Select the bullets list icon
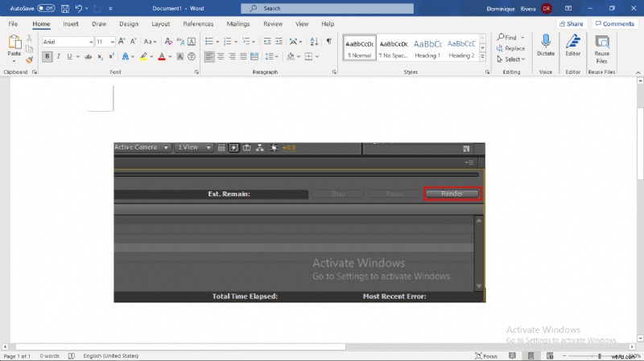Screen dimensions: 644x361 [208, 41]
